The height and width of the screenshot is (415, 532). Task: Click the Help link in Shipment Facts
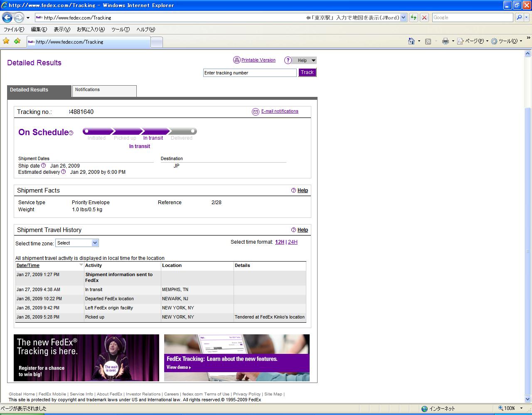click(303, 190)
